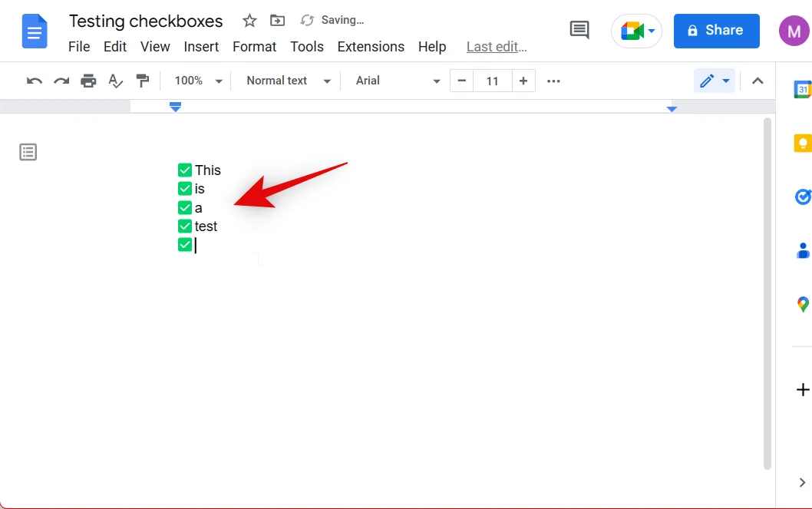Click the right indent ruler marker
This screenshot has width=812, height=509.
(672, 109)
